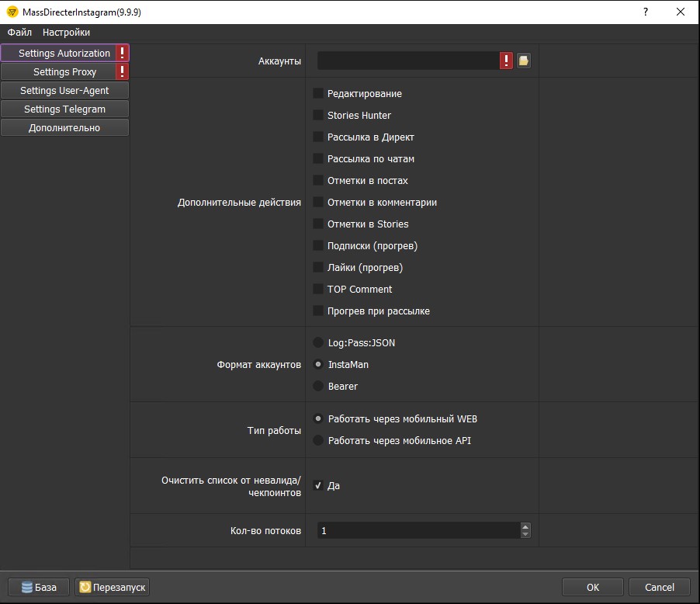Enable Подписки (прогрев) checkbox
Viewport: 700px width, 604px height.
[x=318, y=245]
